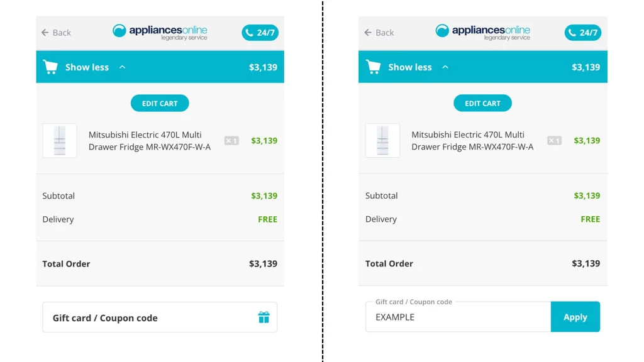644x362 pixels.
Task: Click the Back arrow in the right panel
Action: 368,33
